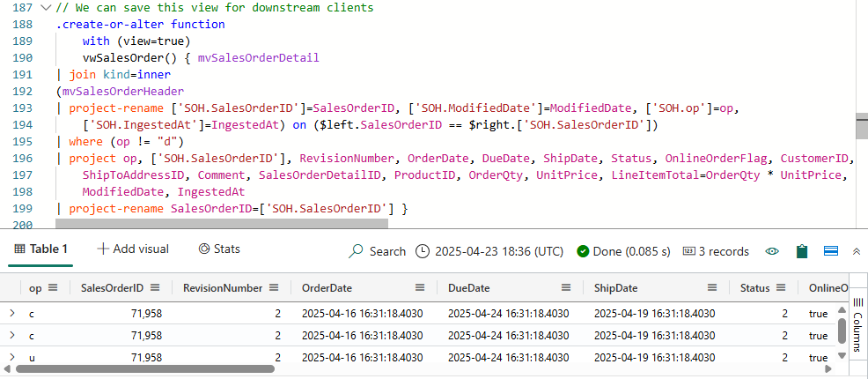Open the Table 1 results tab
The image size is (868, 379).
(40, 249)
